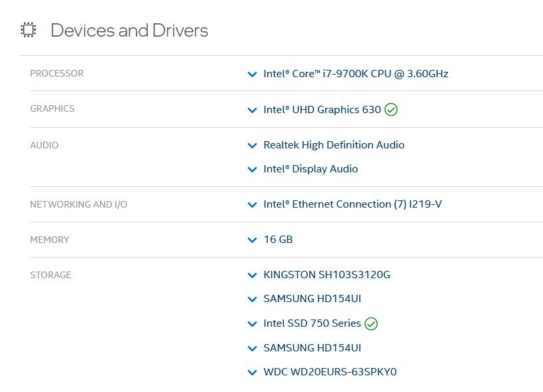Open Realtek High Definition Audio link
Screen dimensions: 543x392
(x=334, y=145)
